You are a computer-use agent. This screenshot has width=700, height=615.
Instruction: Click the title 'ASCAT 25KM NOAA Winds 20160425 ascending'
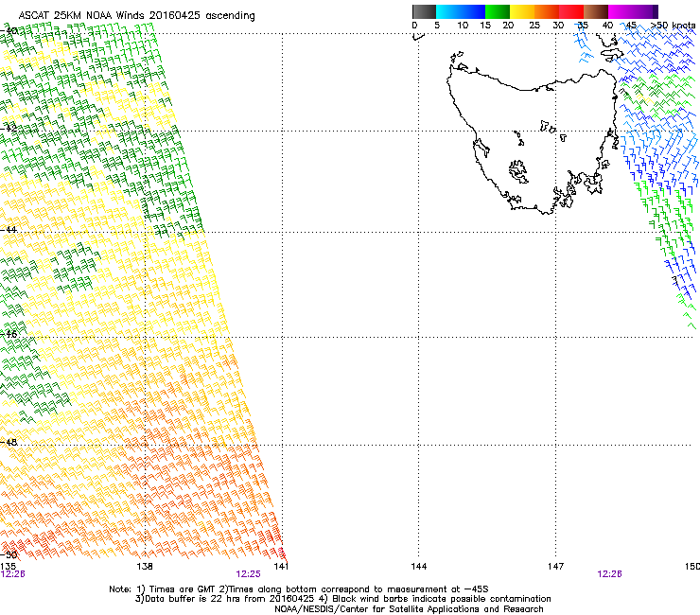tap(136, 16)
